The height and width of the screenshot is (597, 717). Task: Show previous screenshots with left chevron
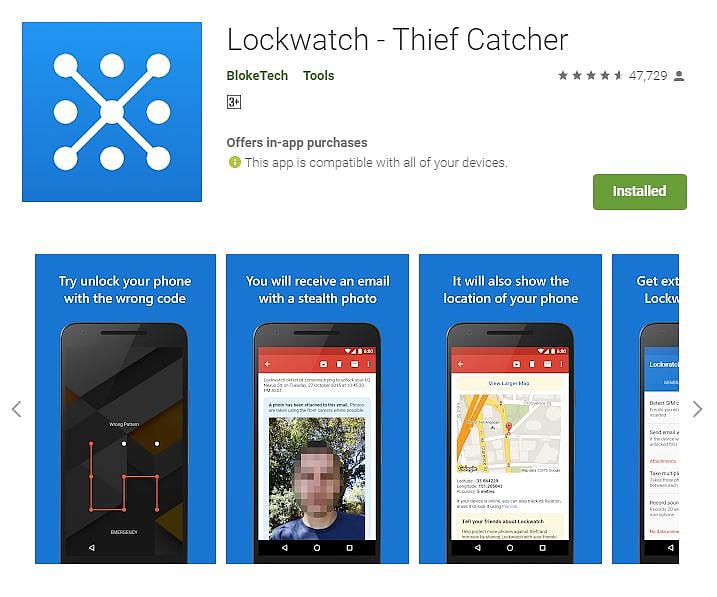pos(17,409)
